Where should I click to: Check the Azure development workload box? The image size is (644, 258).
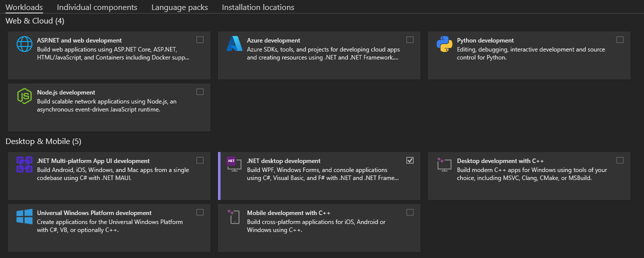click(x=410, y=40)
